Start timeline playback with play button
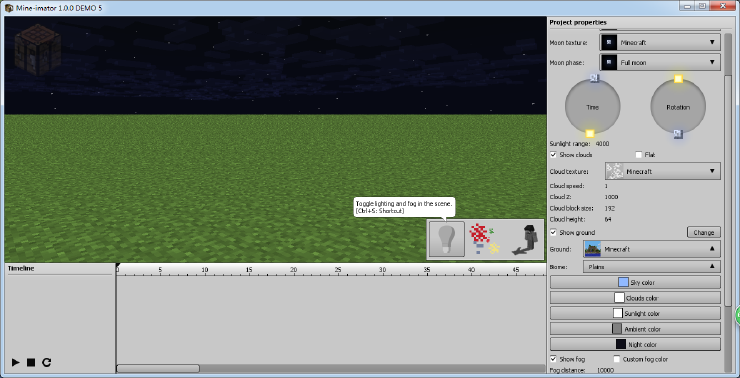The width and height of the screenshot is (740, 378). tap(16, 362)
